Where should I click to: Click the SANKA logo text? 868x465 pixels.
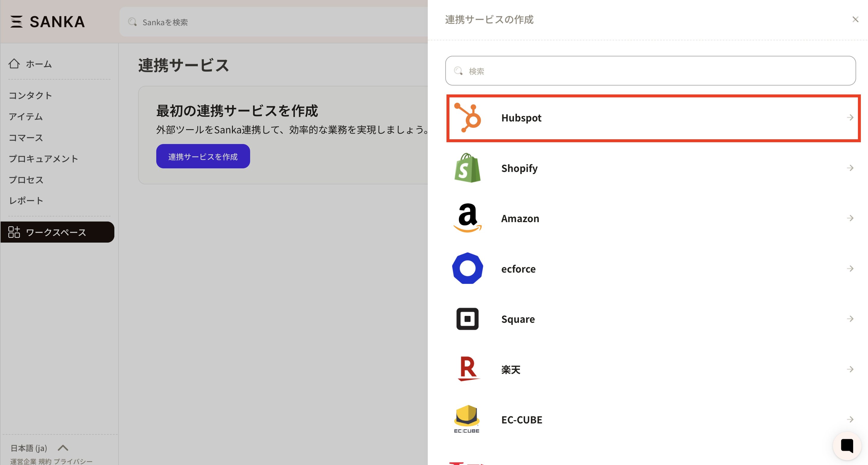[x=57, y=22]
